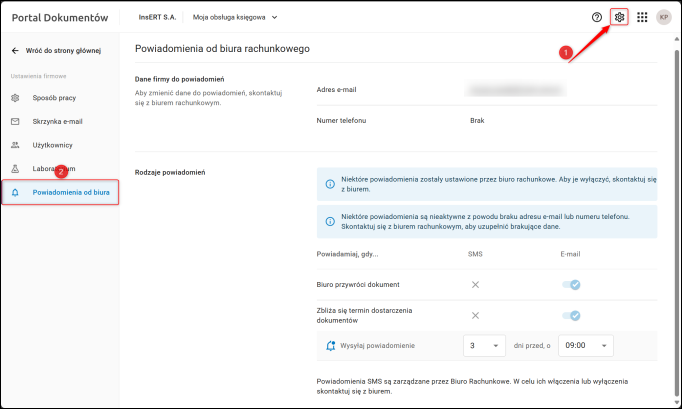Click the Portal Dokumentów title

59,17
